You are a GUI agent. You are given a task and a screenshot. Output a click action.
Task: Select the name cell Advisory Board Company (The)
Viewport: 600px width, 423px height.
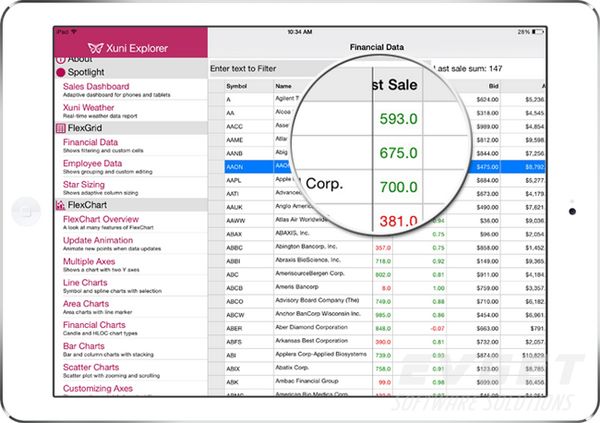pyautogui.click(x=323, y=301)
